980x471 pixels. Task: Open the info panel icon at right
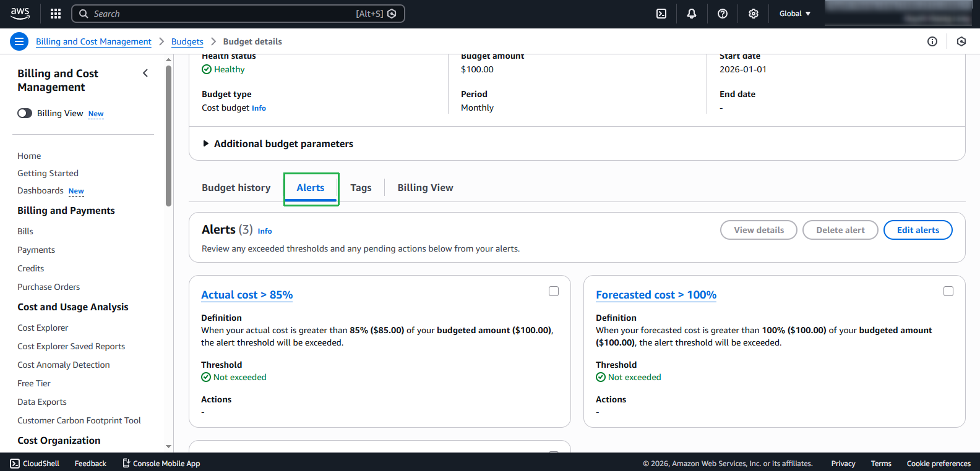pos(932,41)
